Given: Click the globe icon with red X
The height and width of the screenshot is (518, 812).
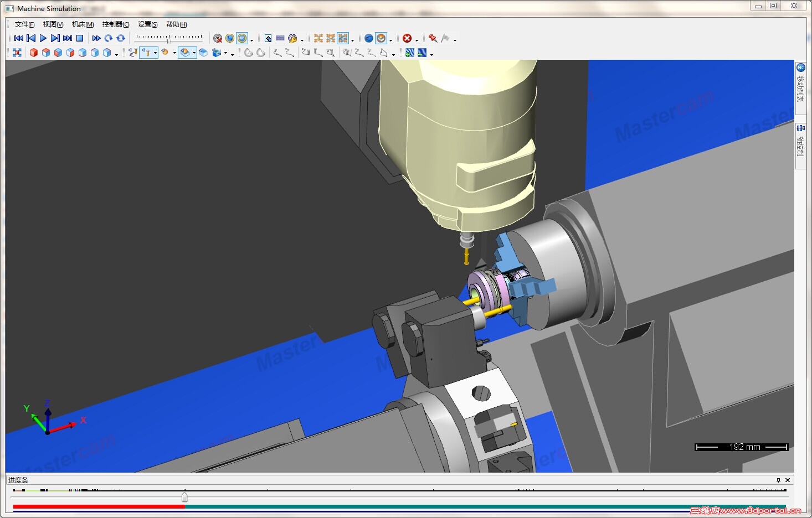Looking at the screenshot, I should click(218, 38).
